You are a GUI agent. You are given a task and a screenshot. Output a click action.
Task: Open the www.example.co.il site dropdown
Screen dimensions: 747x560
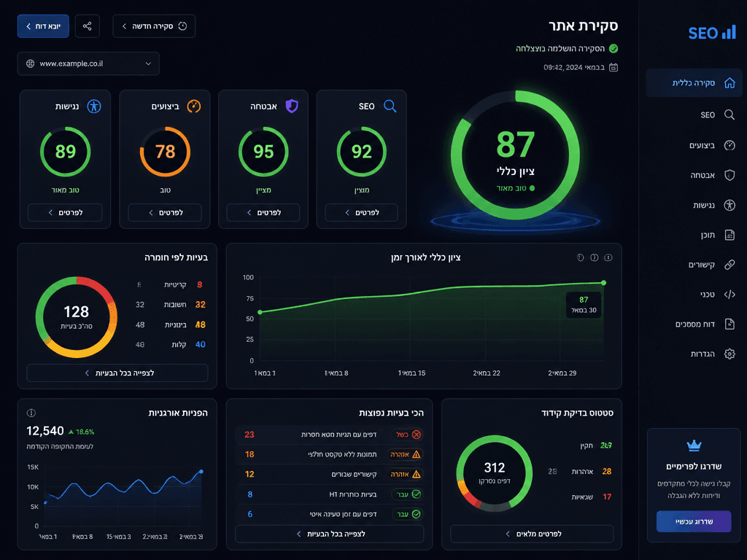click(88, 64)
